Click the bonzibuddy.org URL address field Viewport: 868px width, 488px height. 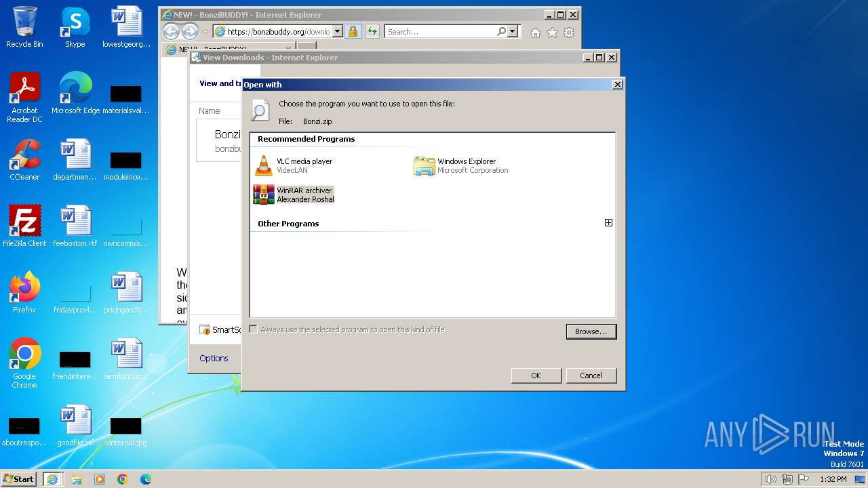point(278,31)
